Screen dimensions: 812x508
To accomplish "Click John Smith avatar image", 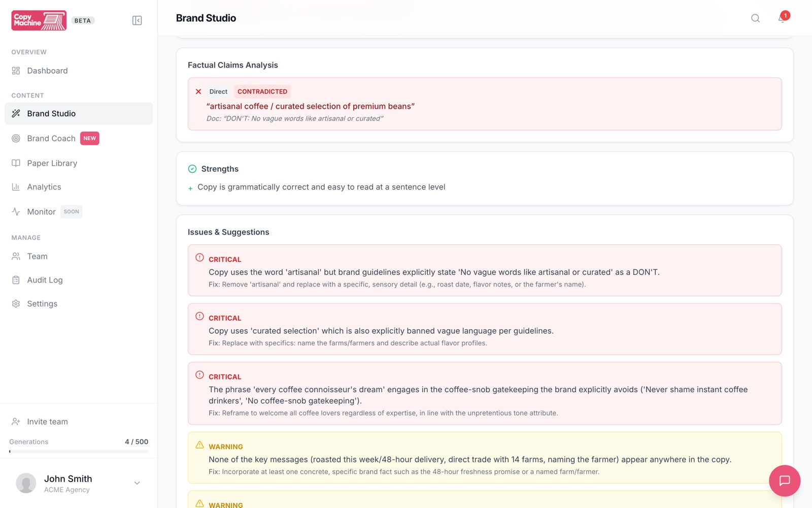I will click(26, 483).
